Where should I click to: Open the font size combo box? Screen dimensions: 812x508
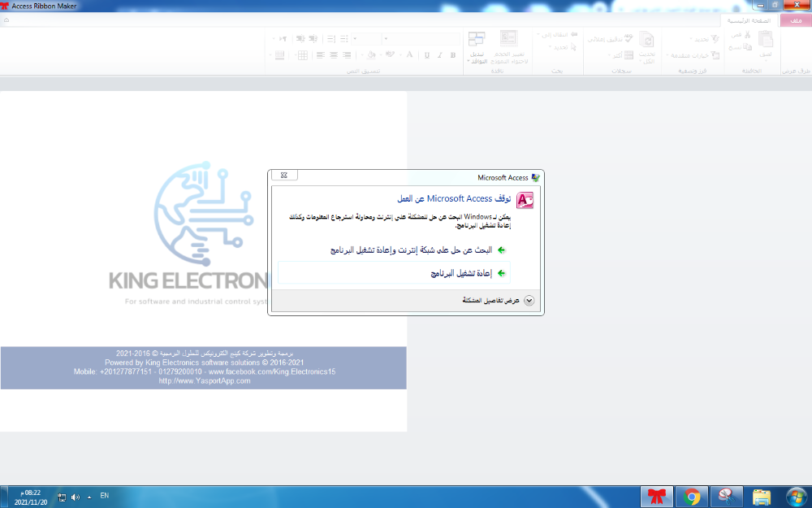coord(367,39)
